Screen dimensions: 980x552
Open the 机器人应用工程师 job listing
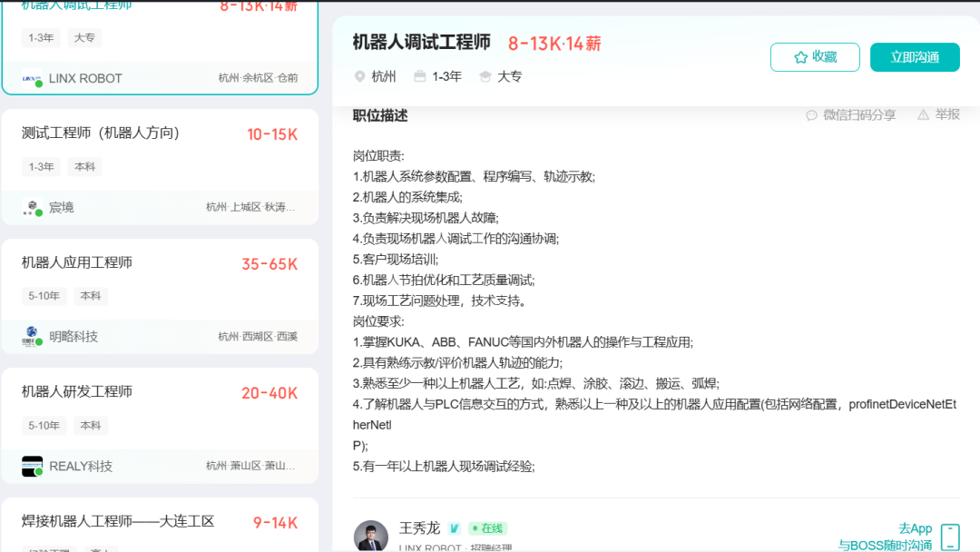(77, 262)
